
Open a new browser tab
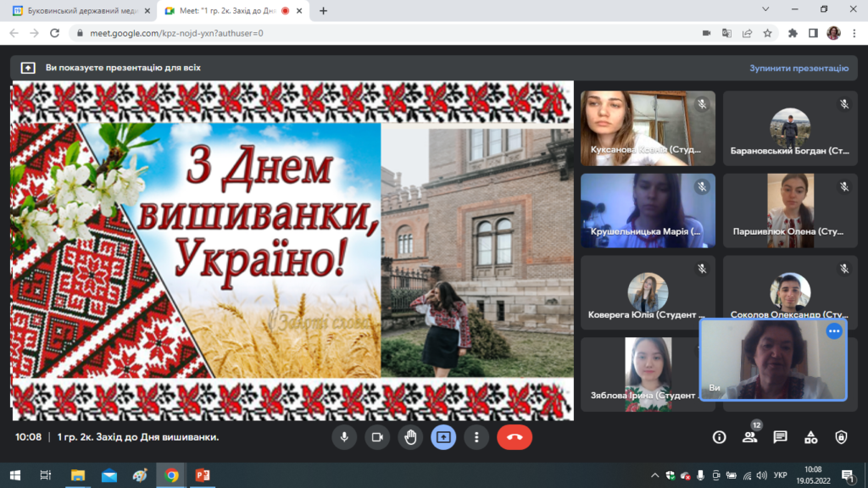point(323,11)
